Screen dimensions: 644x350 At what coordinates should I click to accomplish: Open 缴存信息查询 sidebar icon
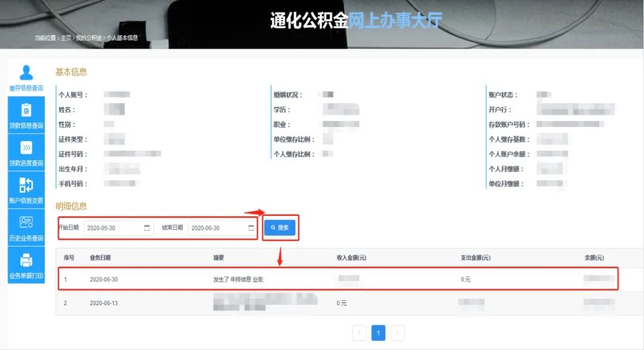point(26,78)
